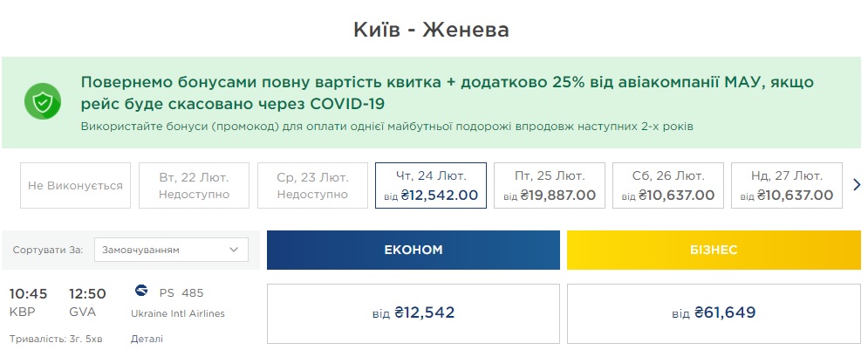Click Tuesday 22 Лют. unavailable date
868x357 pixels.
[x=194, y=185]
